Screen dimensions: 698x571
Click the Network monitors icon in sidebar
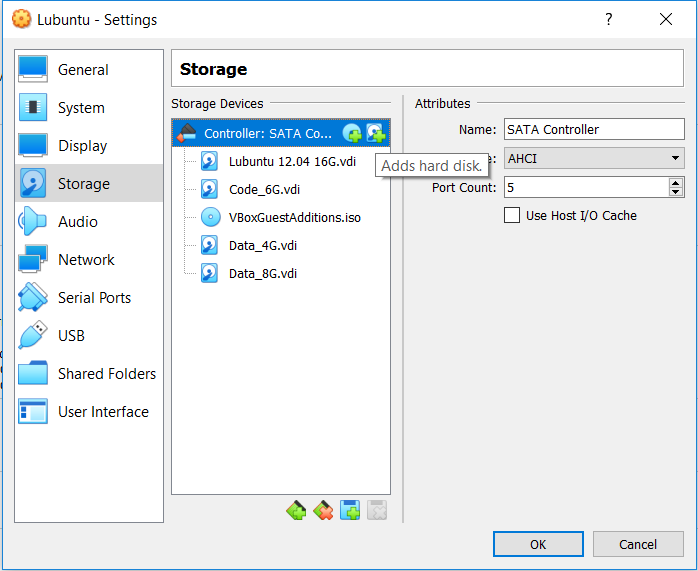pos(33,259)
